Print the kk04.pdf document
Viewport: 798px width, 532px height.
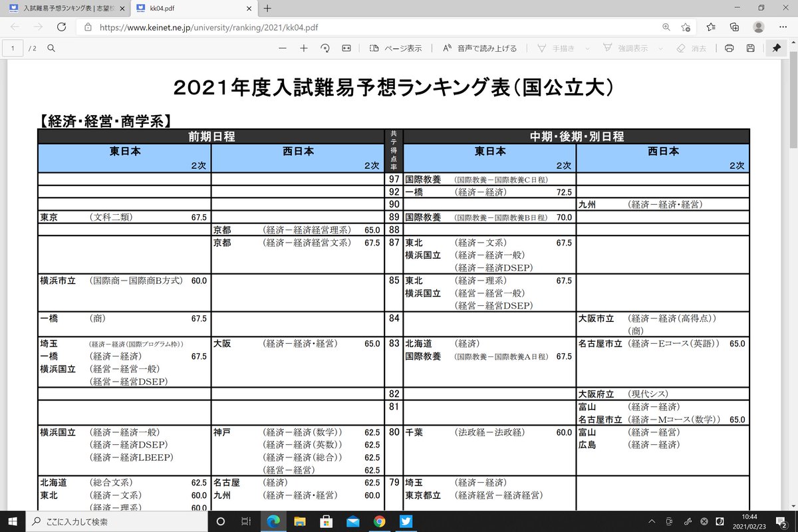[x=730, y=48]
